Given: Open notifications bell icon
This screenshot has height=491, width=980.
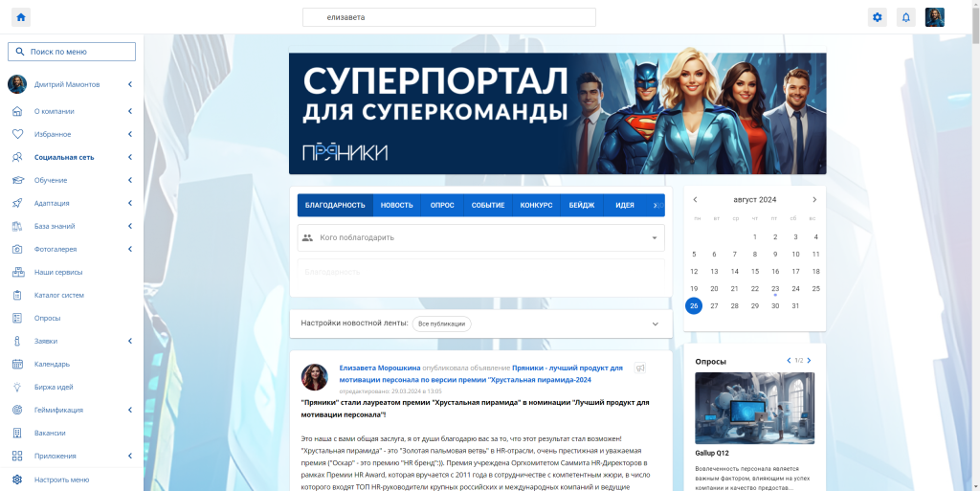Looking at the screenshot, I should (x=905, y=17).
